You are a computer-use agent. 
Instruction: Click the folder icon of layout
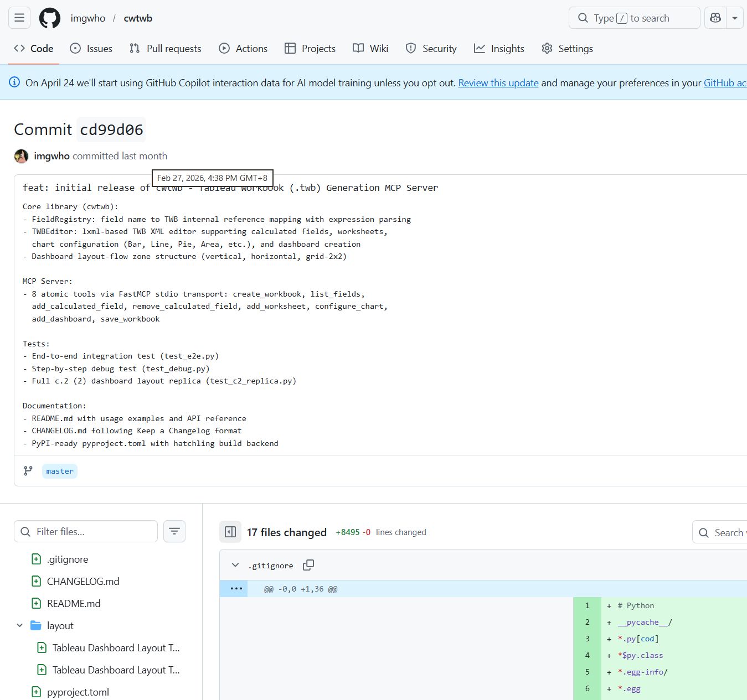(36, 625)
